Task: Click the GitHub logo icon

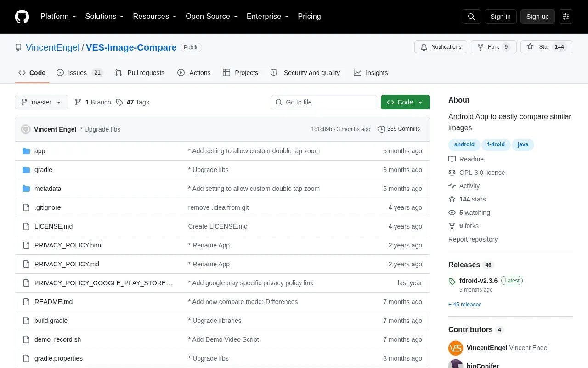Action: tap(22, 17)
